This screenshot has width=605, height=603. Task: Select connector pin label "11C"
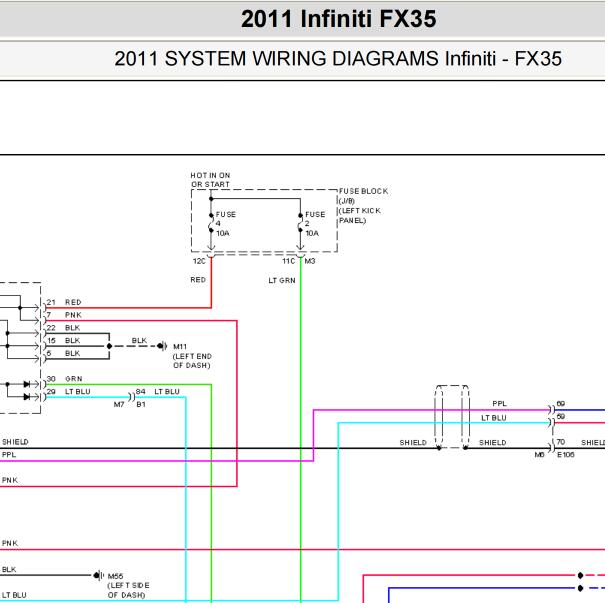288,261
